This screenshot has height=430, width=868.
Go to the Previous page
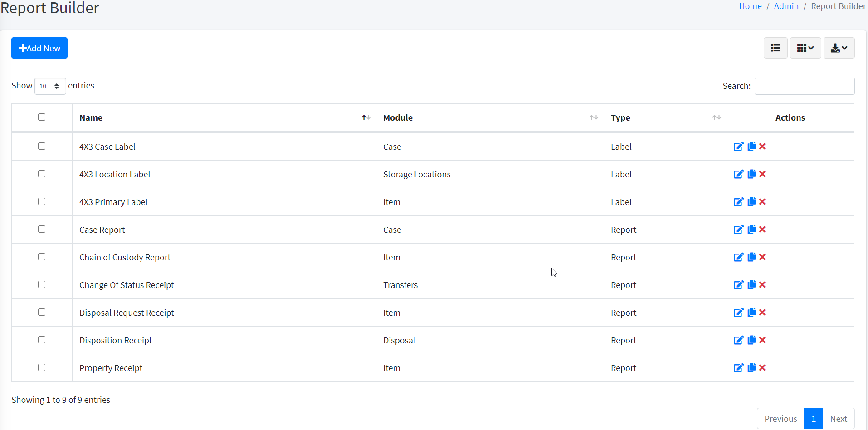[x=780, y=419]
